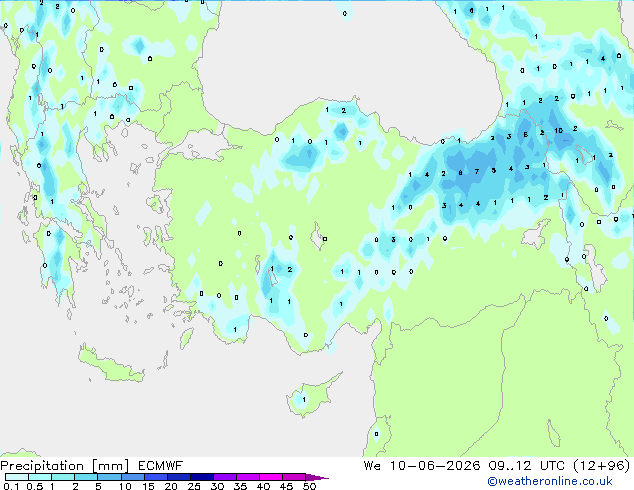Image resolution: width=634 pixels, height=490 pixels.
Task: Click the 40–45 mm legend color swatch
Action: [271, 477]
